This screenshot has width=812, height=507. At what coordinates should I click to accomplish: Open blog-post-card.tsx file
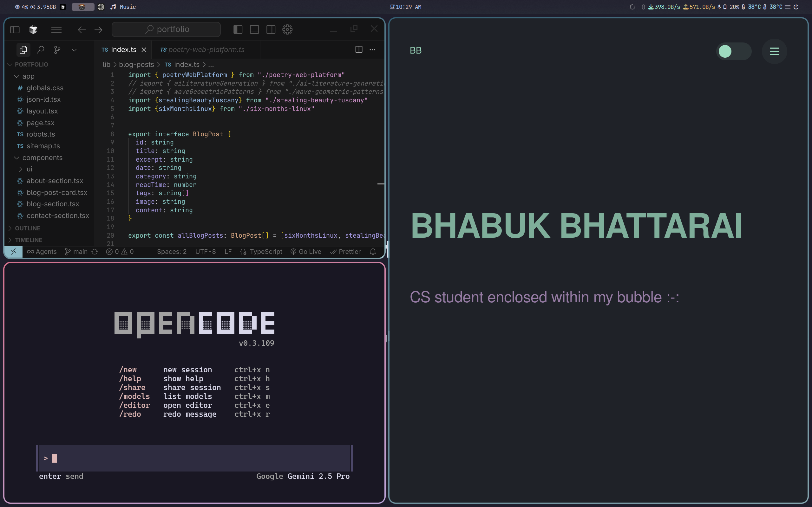pyautogui.click(x=57, y=192)
